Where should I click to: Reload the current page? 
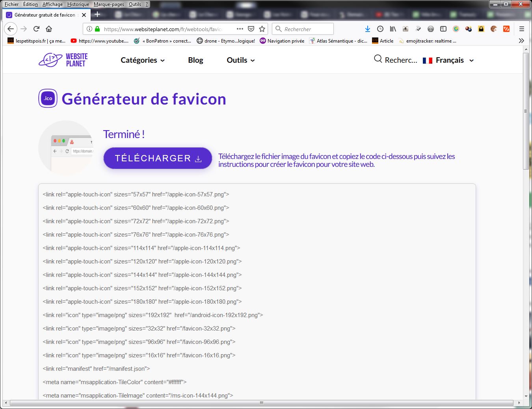coord(36,29)
